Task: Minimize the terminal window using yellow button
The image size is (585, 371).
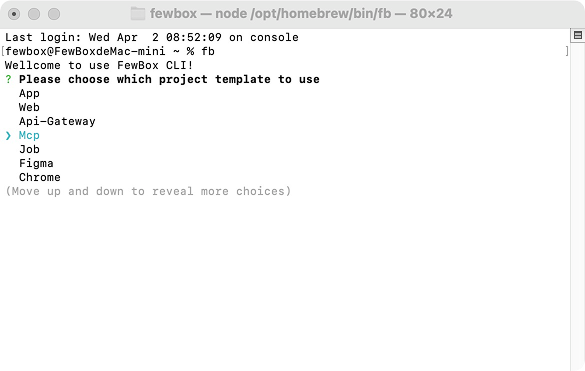Action: (x=34, y=14)
